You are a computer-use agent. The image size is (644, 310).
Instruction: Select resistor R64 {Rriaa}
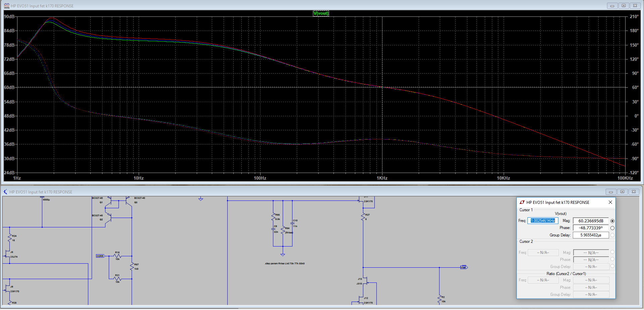click(283, 230)
